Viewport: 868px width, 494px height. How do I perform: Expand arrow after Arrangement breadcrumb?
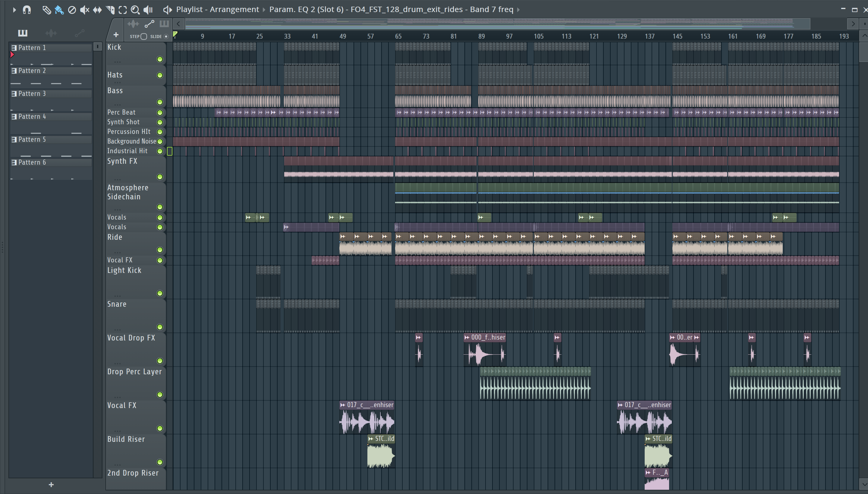(x=264, y=10)
